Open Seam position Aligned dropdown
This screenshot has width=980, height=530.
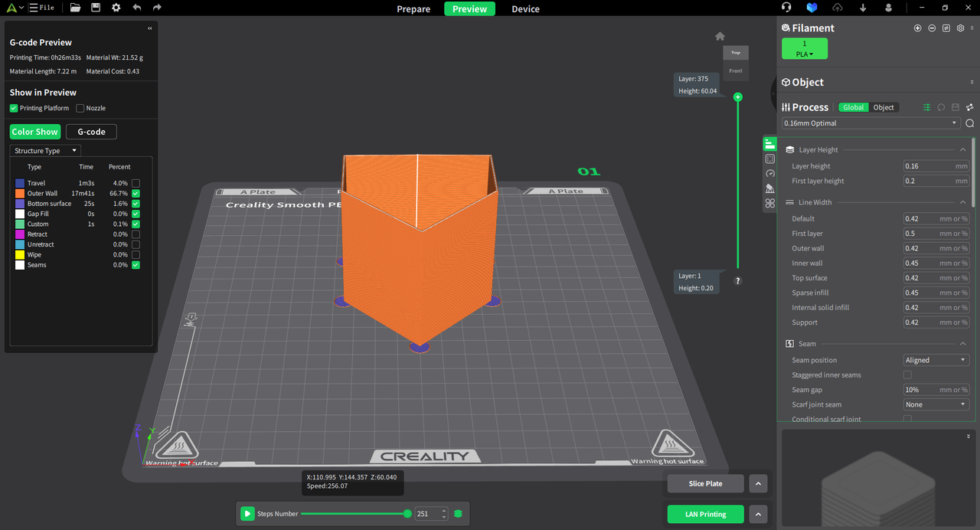click(x=936, y=360)
